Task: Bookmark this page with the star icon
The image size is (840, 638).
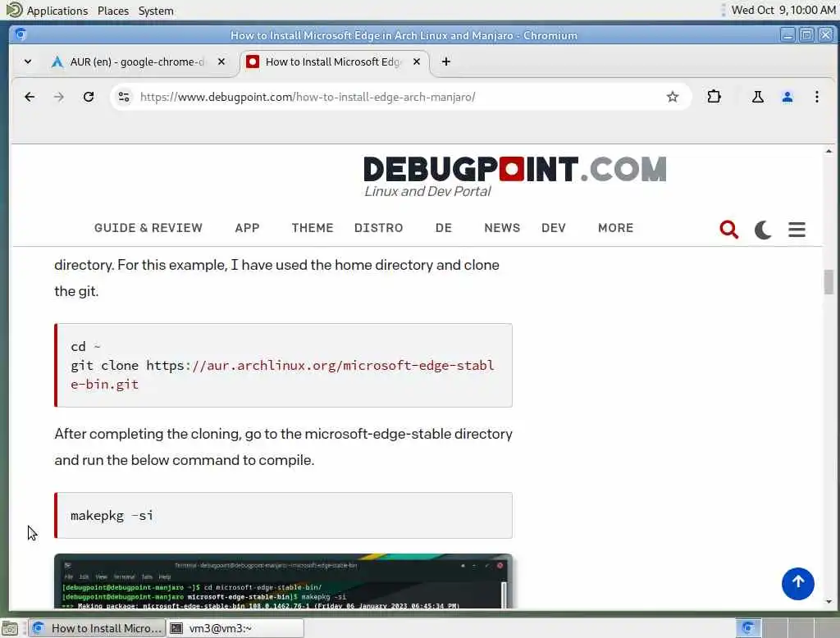Action: (673, 97)
